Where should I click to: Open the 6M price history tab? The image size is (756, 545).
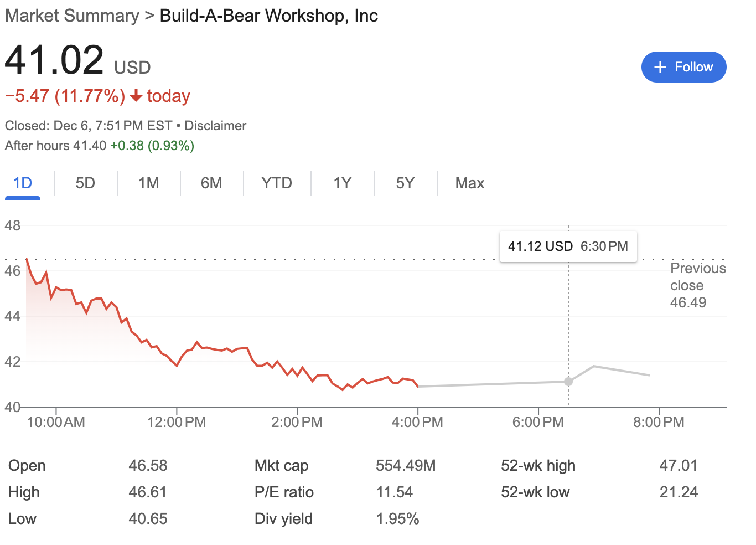[211, 183]
